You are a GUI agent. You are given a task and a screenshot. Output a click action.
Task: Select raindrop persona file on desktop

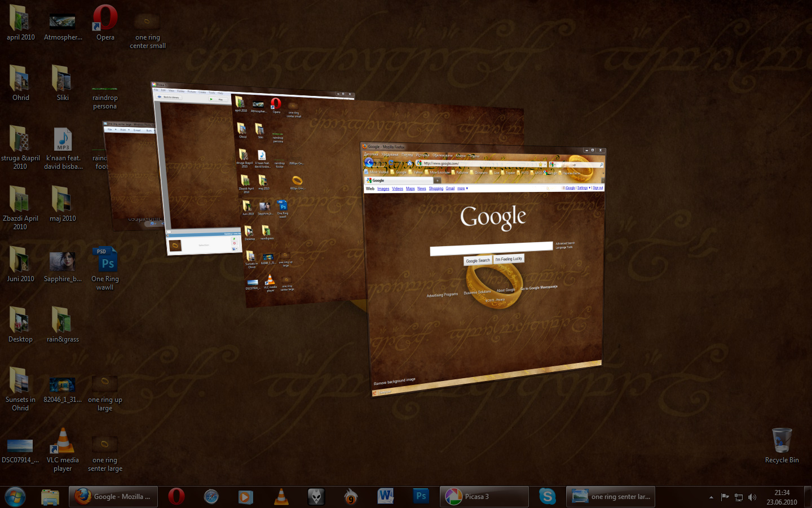click(105, 99)
